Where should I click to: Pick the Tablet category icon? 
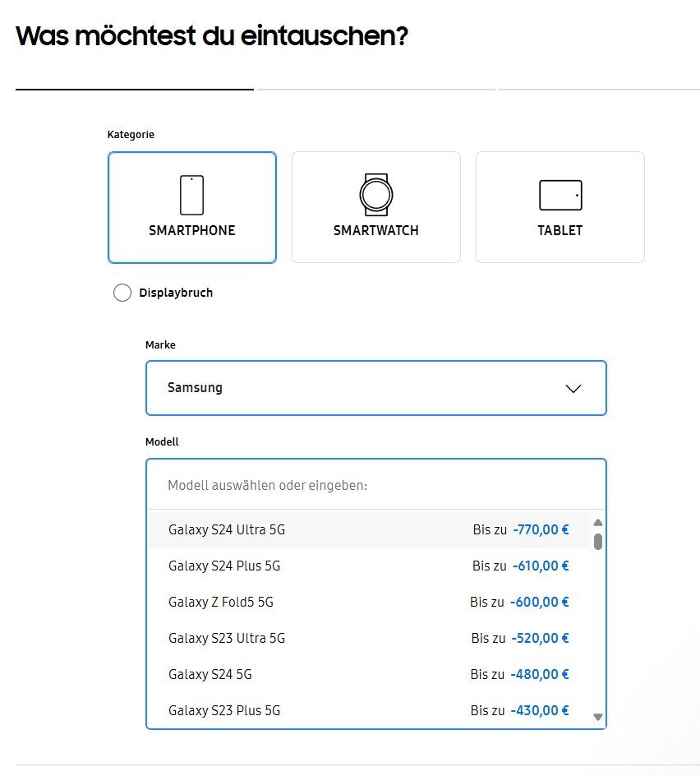560,195
